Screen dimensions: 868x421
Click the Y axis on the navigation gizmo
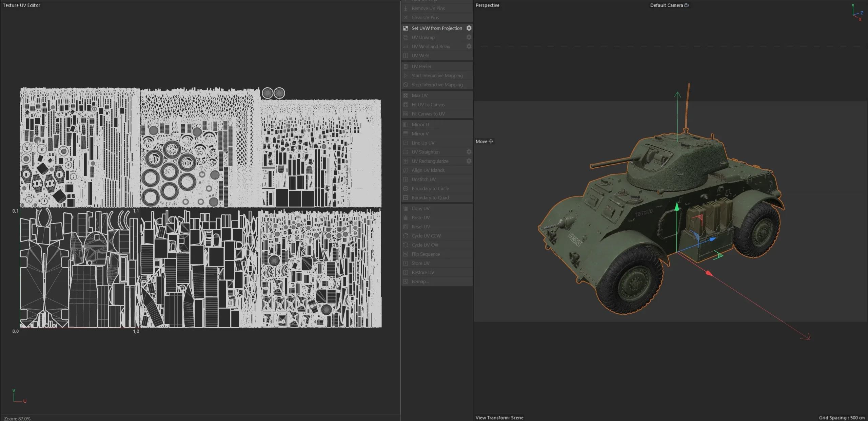[x=854, y=6]
